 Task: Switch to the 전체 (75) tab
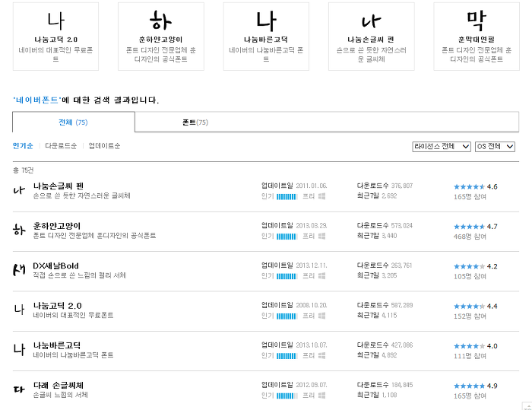coord(74,122)
